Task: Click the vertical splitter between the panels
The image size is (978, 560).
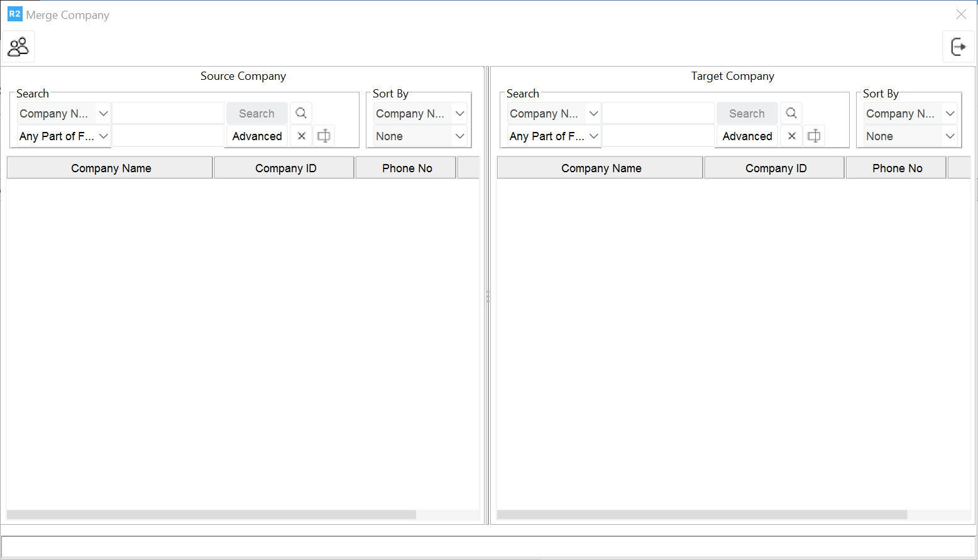Action: [x=488, y=297]
